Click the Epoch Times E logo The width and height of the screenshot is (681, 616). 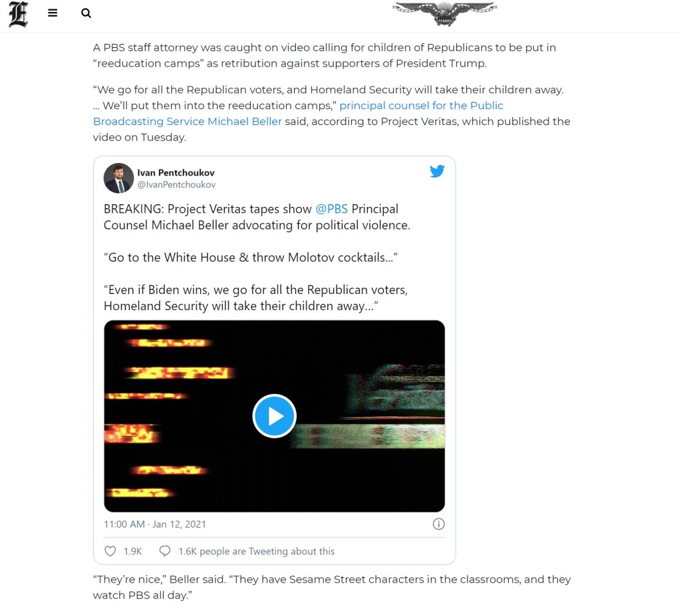pos(18,14)
